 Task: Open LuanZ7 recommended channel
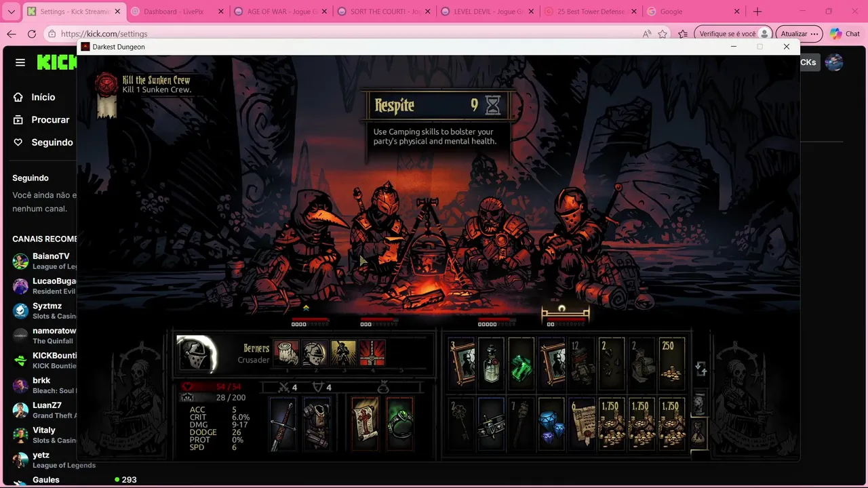point(43,410)
